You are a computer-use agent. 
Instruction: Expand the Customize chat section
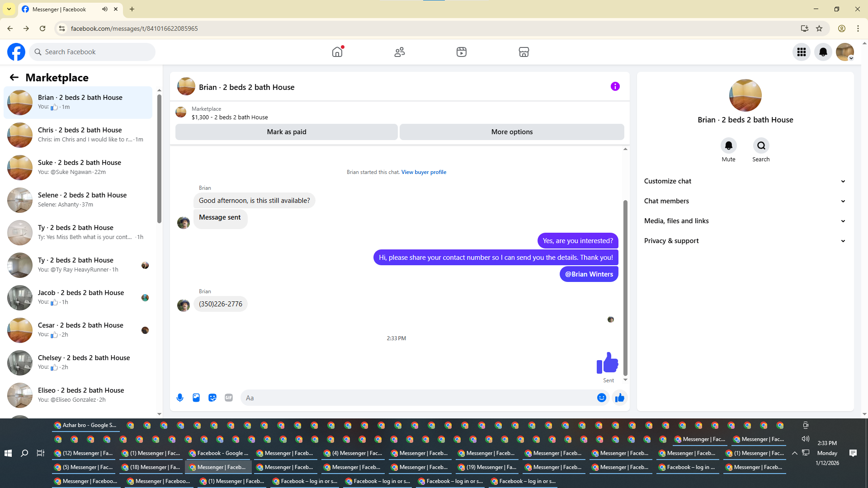click(x=745, y=181)
